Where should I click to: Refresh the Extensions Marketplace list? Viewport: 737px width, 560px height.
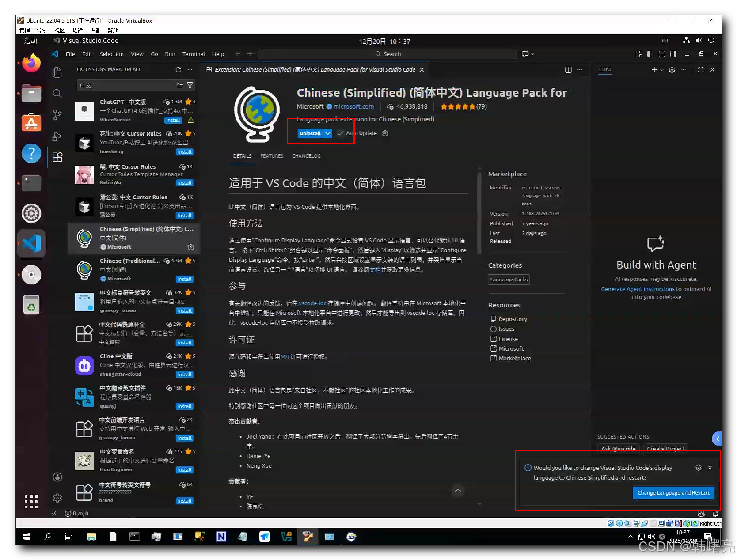click(x=179, y=69)
